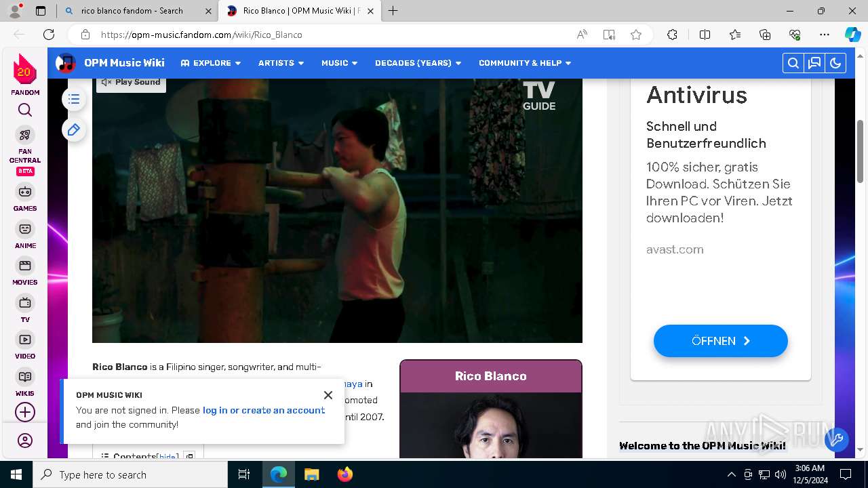Open the Windows notification center
The height and width of the screenshot is (488, 868).
pyautogui.click(x=846, y=474)
